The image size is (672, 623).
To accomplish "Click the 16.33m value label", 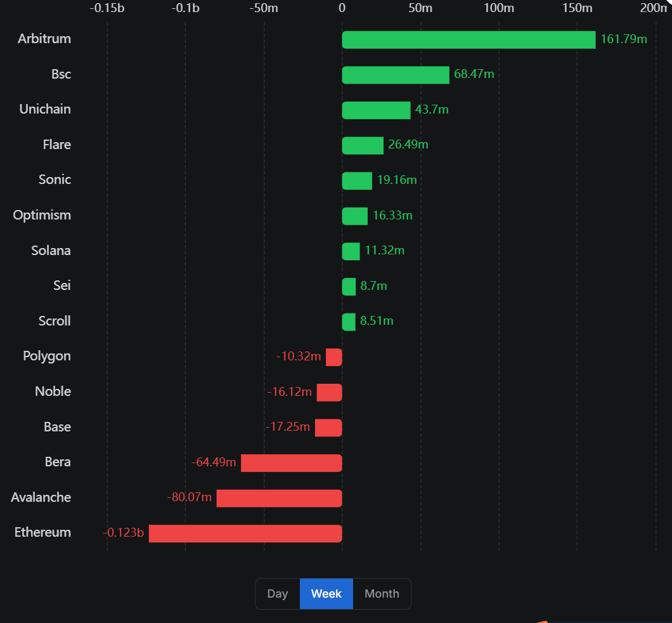I will (x=392, y=215).
